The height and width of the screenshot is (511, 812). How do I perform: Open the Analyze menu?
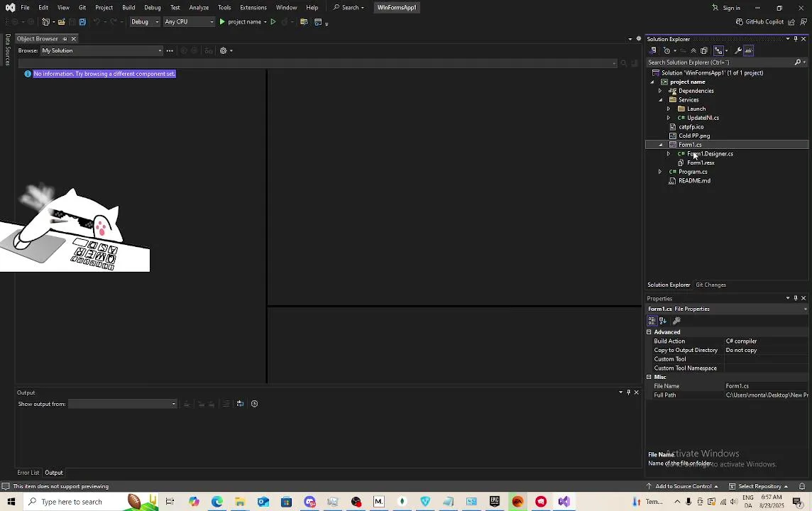(199, 8)
